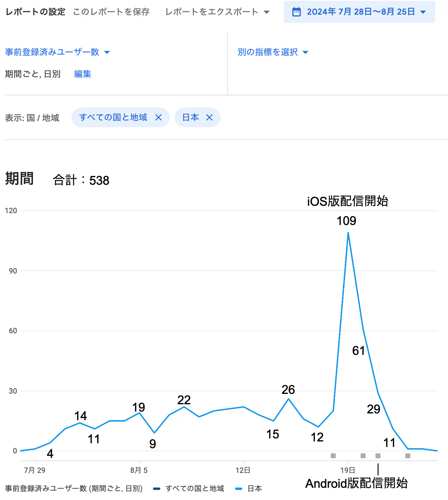This screenshot has height=500, width=448.
Task: Toggle すべての国と地域 legend swatch
Action: [x=157, y=489]
